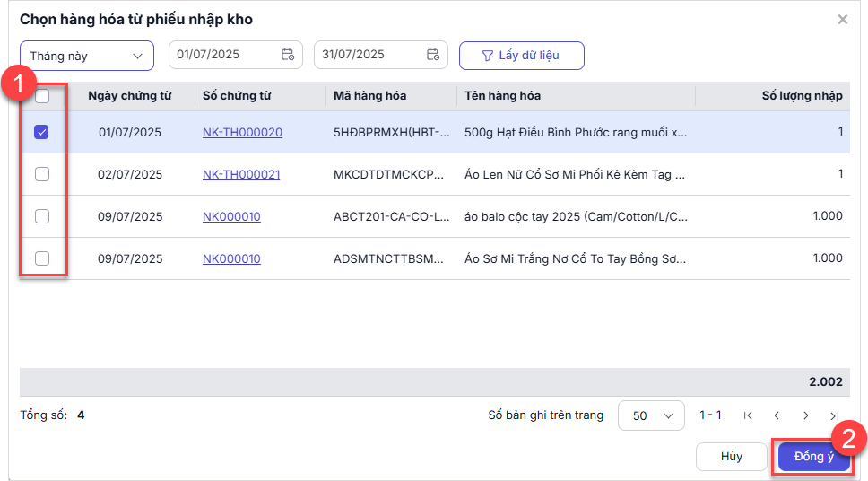Uncheck the NK-TH000020 row checkbox
The height and width of the screenshot is (481, 868).
tap(42, 132)
